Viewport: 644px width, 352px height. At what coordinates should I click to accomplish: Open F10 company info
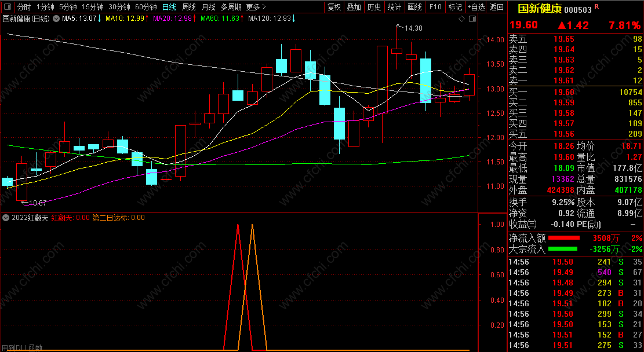(x=435, y=7)
